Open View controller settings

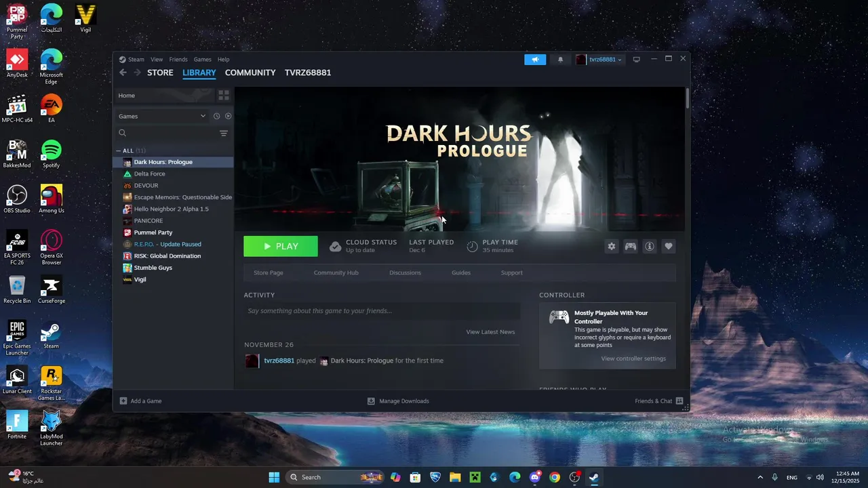click(633, 359)
